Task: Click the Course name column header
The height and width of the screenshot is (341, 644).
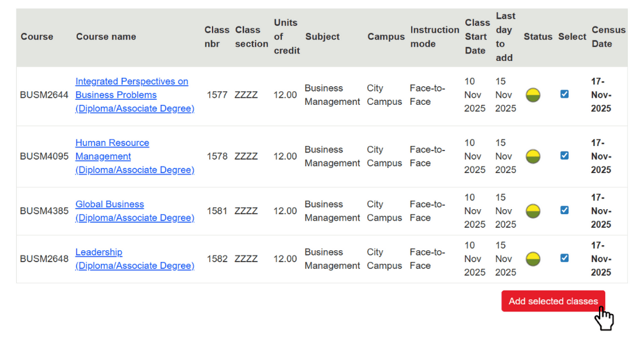Action: coord(106,37)
